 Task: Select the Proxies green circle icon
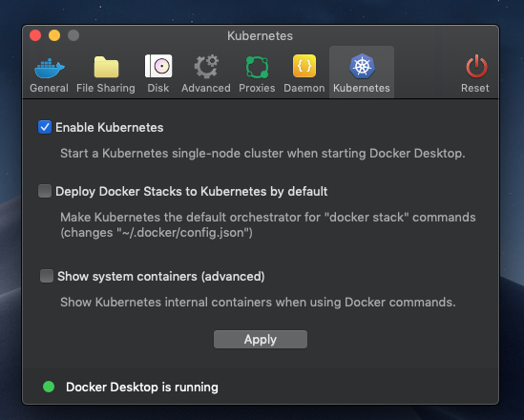(257, 67)
